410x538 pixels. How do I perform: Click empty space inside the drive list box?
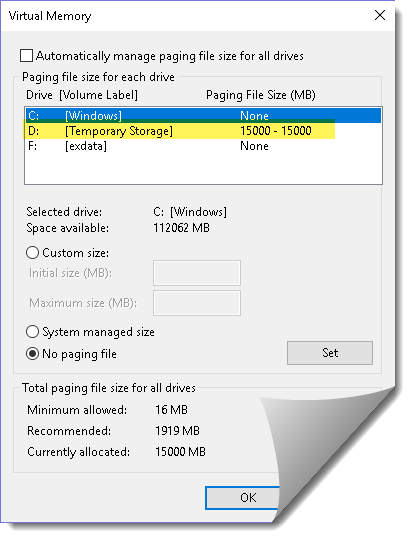203,169
